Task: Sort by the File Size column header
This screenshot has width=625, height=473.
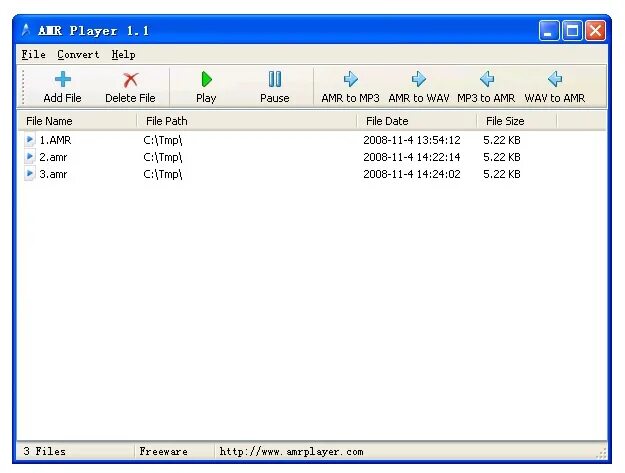Action: pyautogui.click(x=517, y=121)
